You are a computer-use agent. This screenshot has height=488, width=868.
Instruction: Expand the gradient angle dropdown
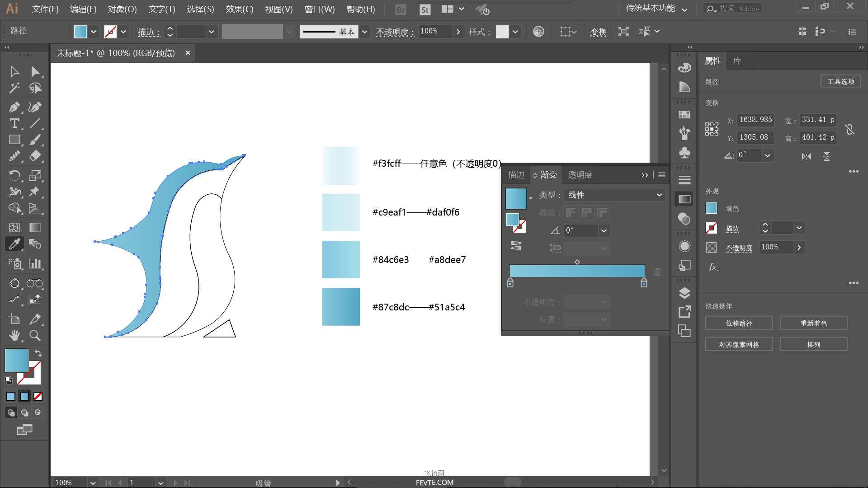tap(604, 230)
